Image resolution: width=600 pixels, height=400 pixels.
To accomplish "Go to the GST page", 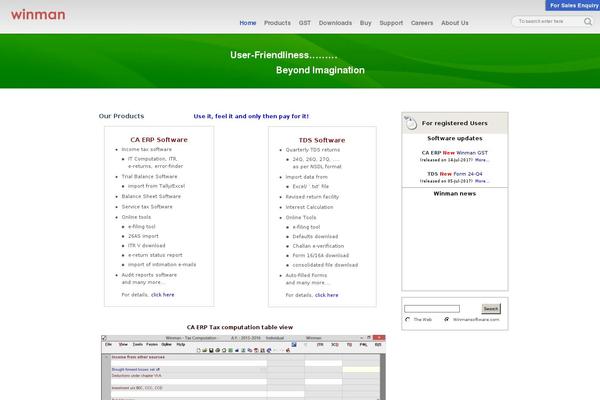I will pos(305,23).
